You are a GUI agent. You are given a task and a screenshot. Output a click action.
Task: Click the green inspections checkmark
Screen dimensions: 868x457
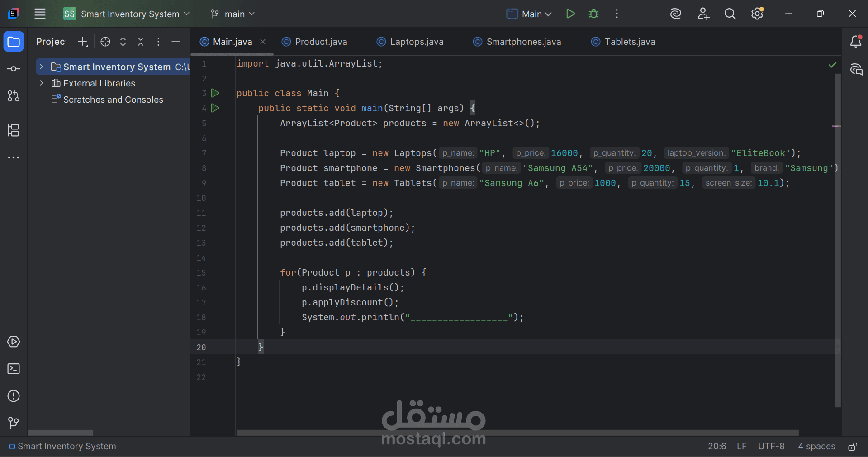(832, 65)
